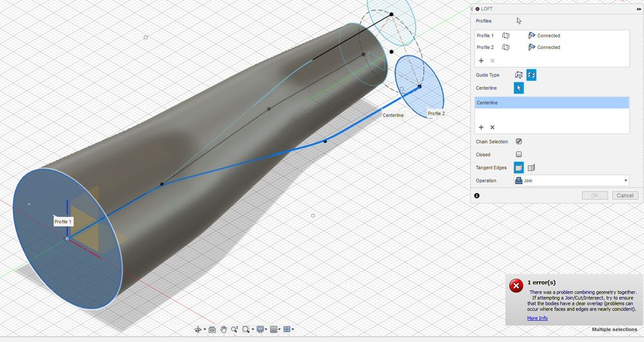Add a centerline with plus icon

[481, 128]
